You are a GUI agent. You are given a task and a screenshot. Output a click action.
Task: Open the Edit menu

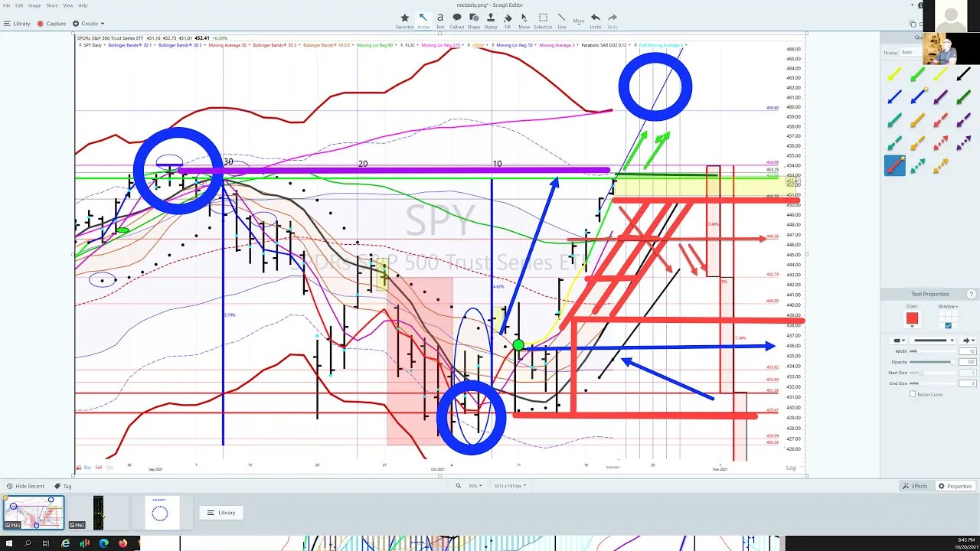click(x=20, y=5)
